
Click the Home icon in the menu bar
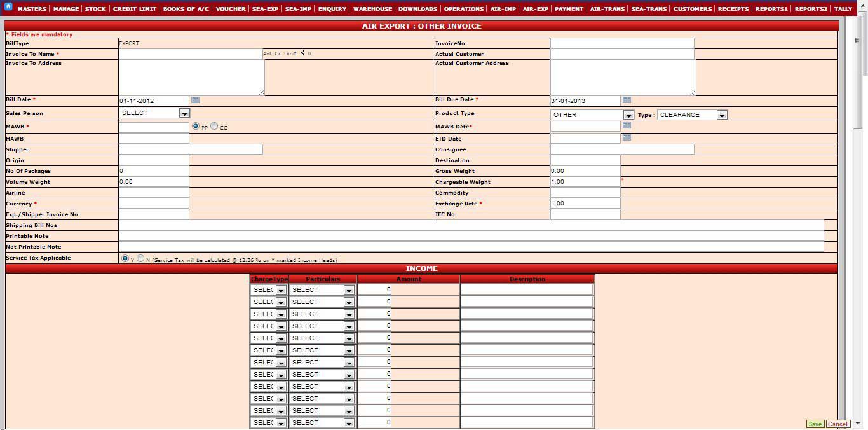[9, 8]
